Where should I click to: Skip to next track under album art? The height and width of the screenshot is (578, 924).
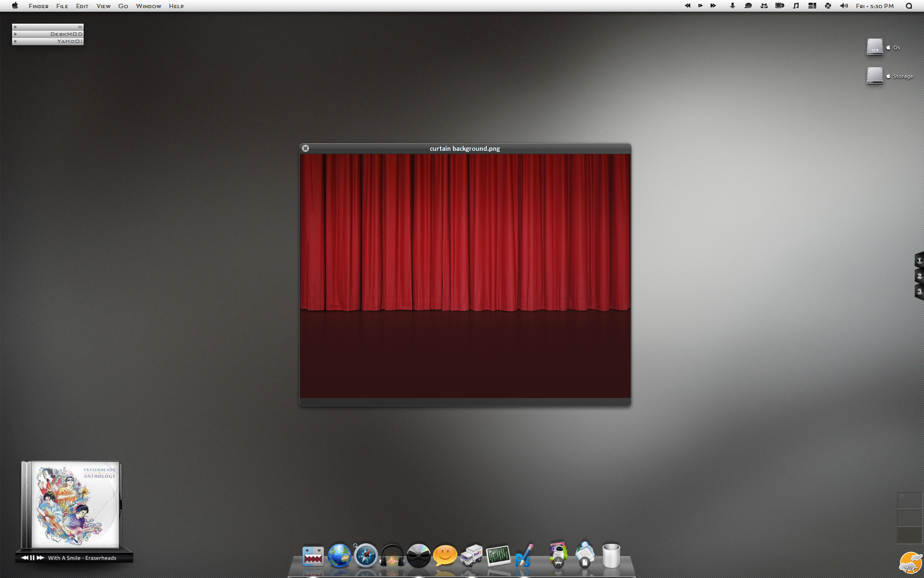[40, 558]
